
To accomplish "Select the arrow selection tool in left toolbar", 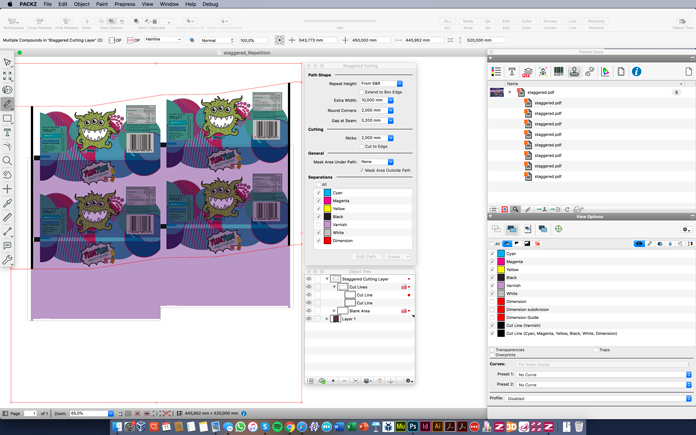I will point(7,62).
